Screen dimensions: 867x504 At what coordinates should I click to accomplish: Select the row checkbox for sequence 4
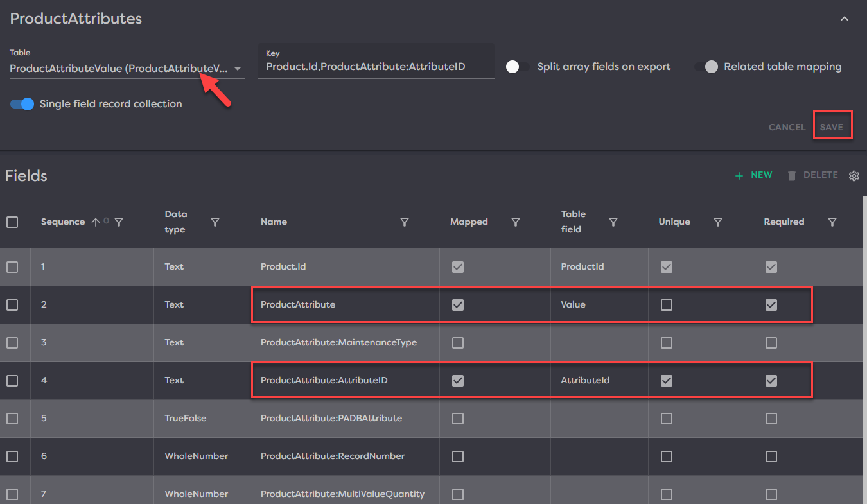12,381
